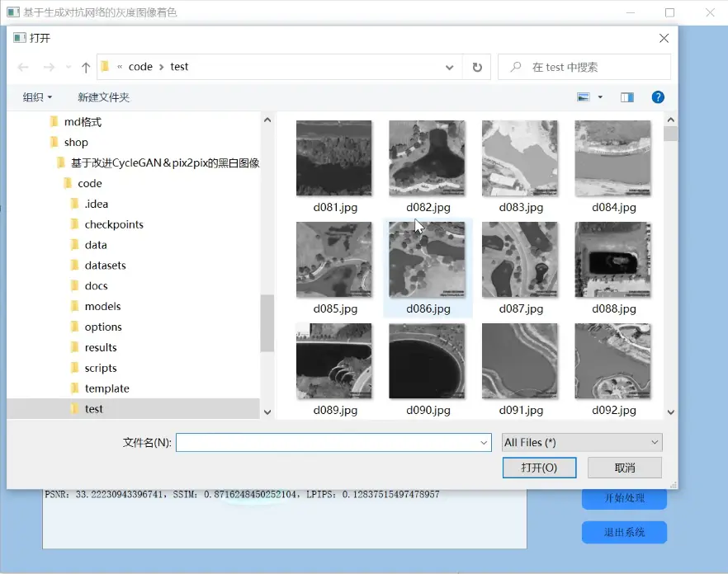Refresh the folder with the refresh icon

coord(477,68)
